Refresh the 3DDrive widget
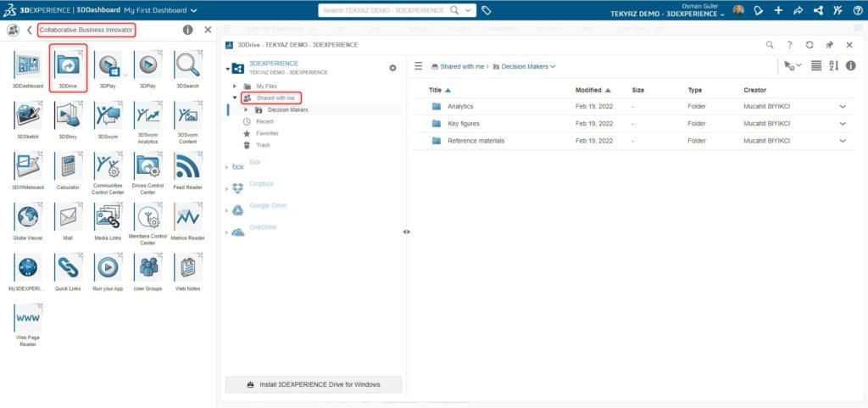The width and height of the screenshot is (868, 408). point(810,45)
